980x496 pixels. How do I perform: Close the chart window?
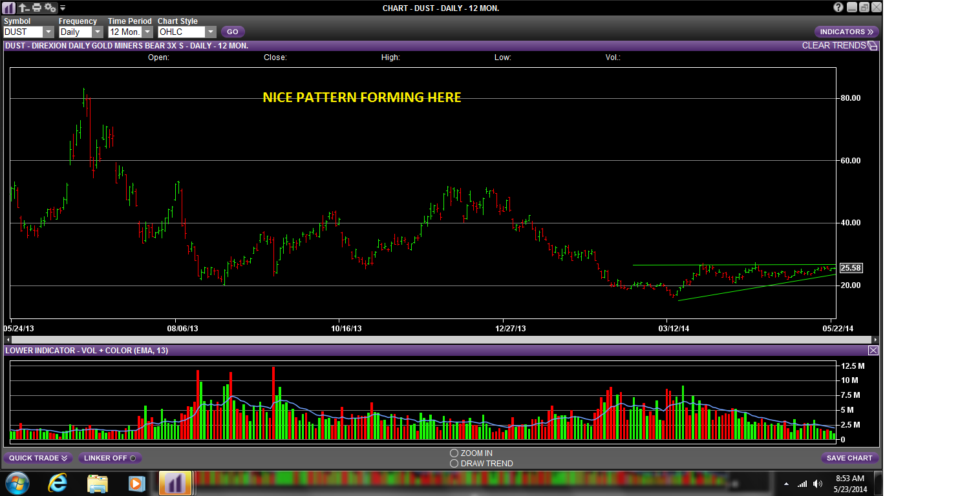[877, 8]
